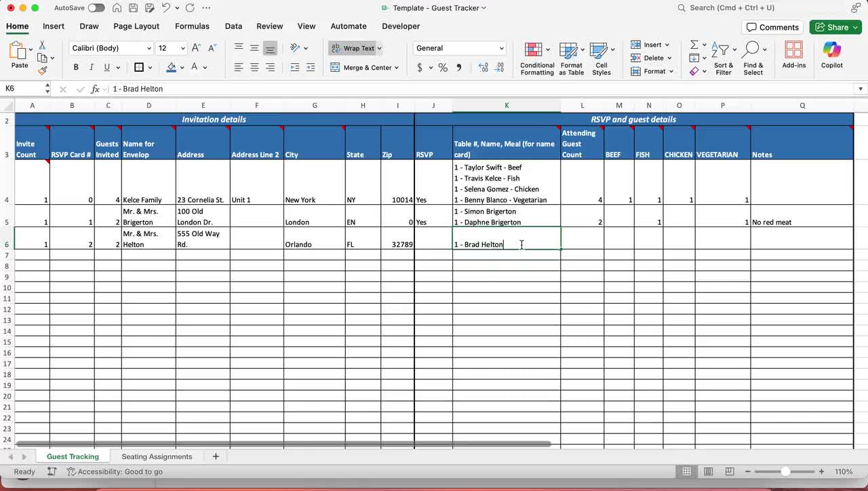
Task: Toggle Italic formatting
Action: [x=92, y=67]
